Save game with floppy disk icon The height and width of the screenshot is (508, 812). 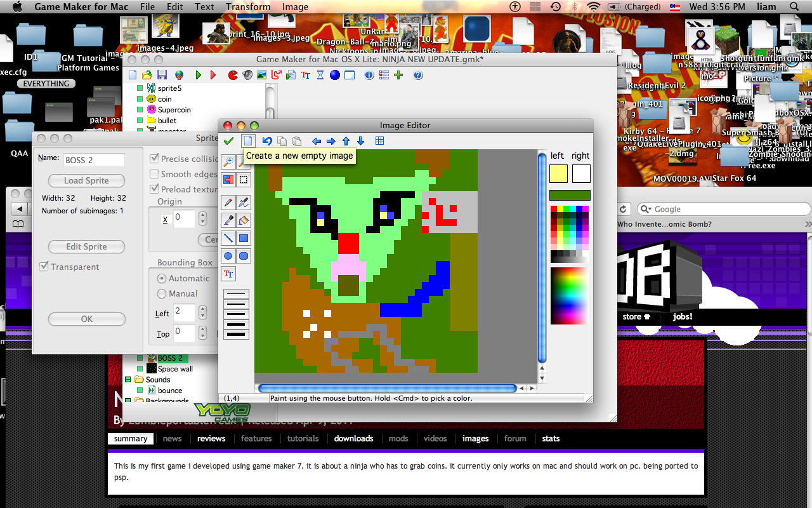coord(162,75)
